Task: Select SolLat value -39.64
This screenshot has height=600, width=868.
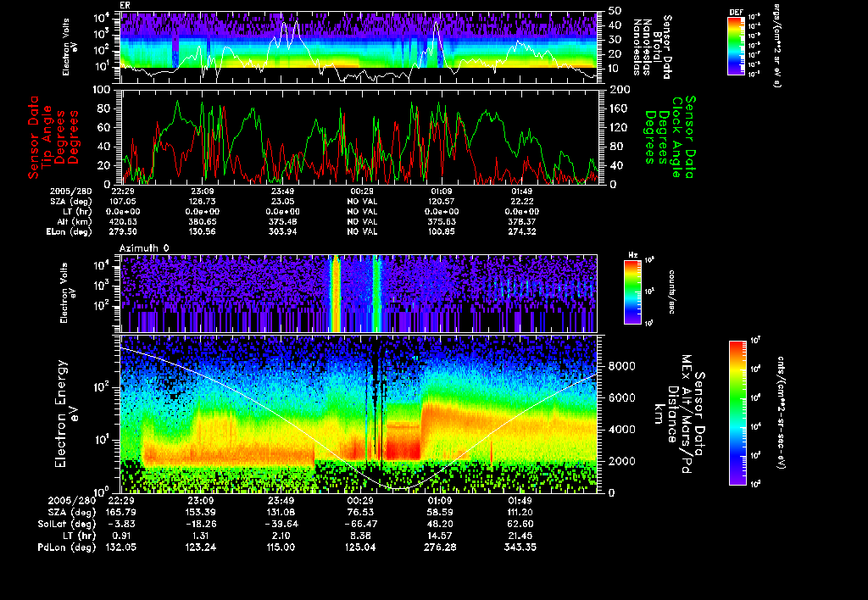Action: pos(281,525)
